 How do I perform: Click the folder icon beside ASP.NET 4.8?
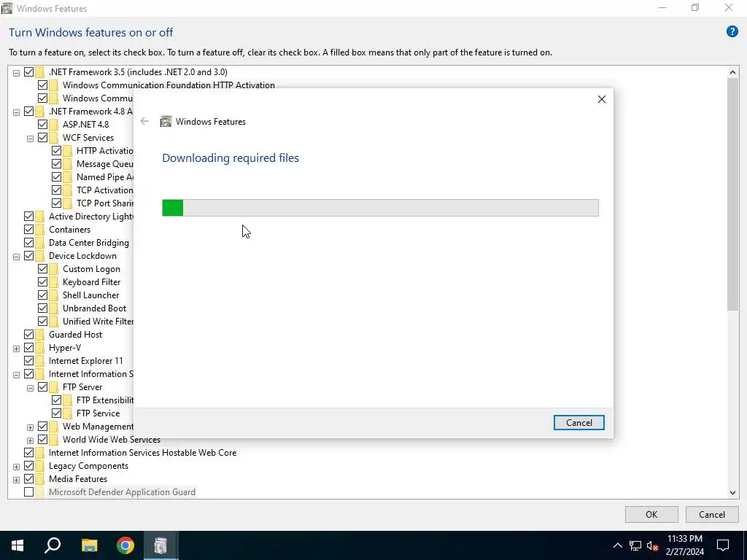[54, 124]
